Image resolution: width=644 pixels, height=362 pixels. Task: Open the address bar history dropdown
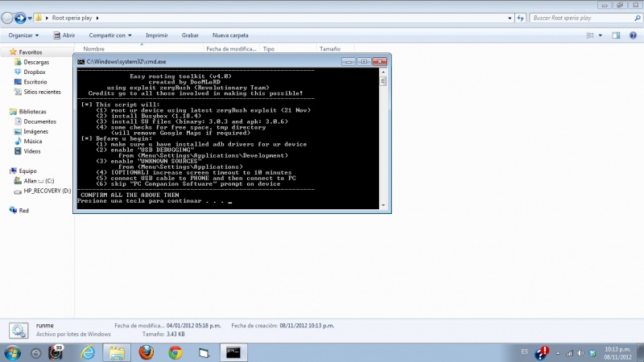coord(510,18)
